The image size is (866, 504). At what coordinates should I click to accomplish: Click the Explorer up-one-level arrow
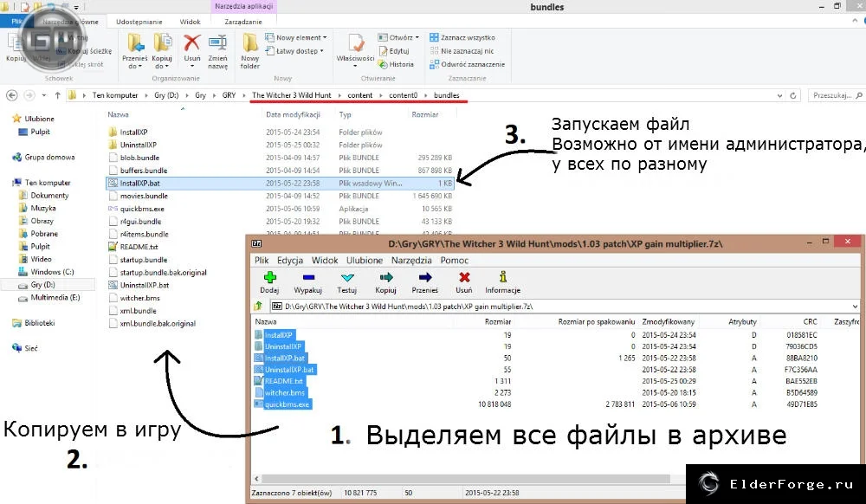point(57,95)
